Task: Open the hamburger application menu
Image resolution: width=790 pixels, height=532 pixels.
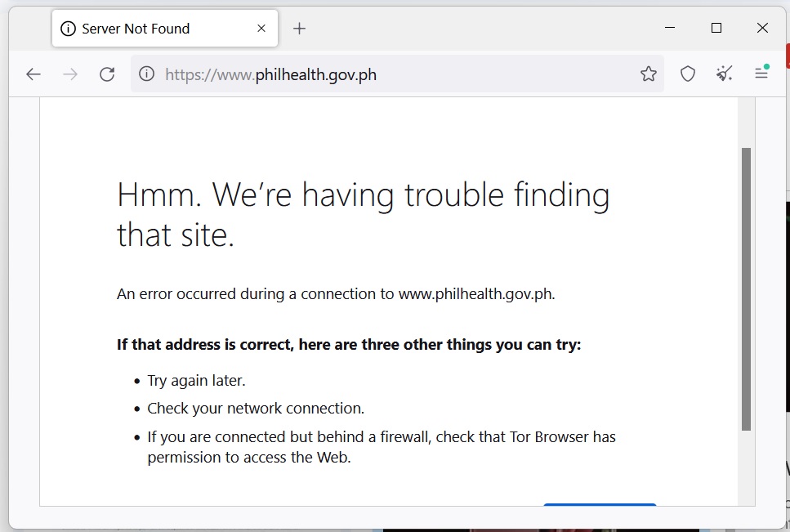Action: (x=761, y=74)
